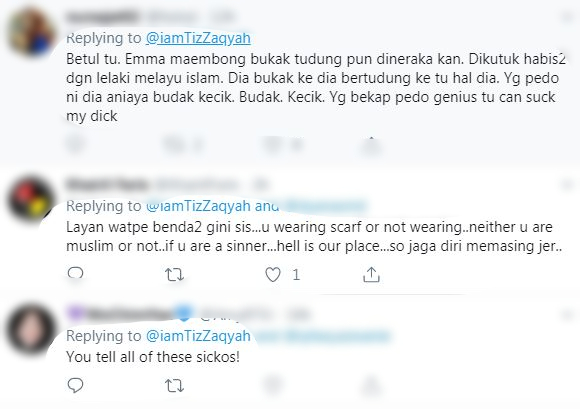580x409 pixels.
Task: Retweet the first tweet 'Betul tu'
Action: 174,145
